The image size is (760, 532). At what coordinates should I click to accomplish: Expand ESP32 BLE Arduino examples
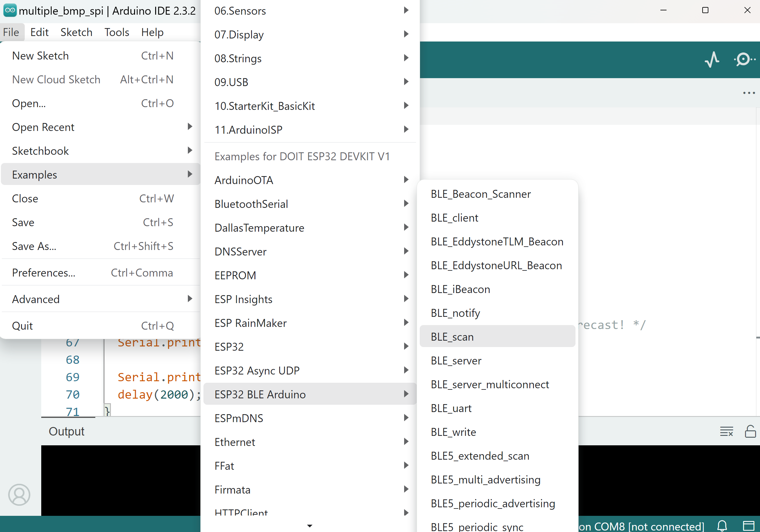click(310, 394)
